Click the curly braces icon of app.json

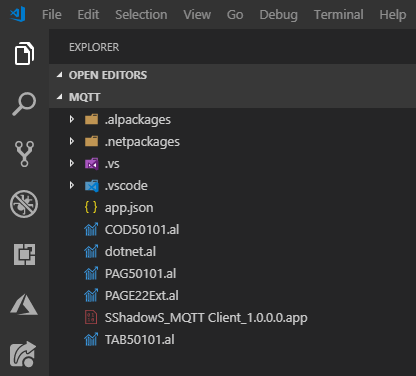pos(91,207)
